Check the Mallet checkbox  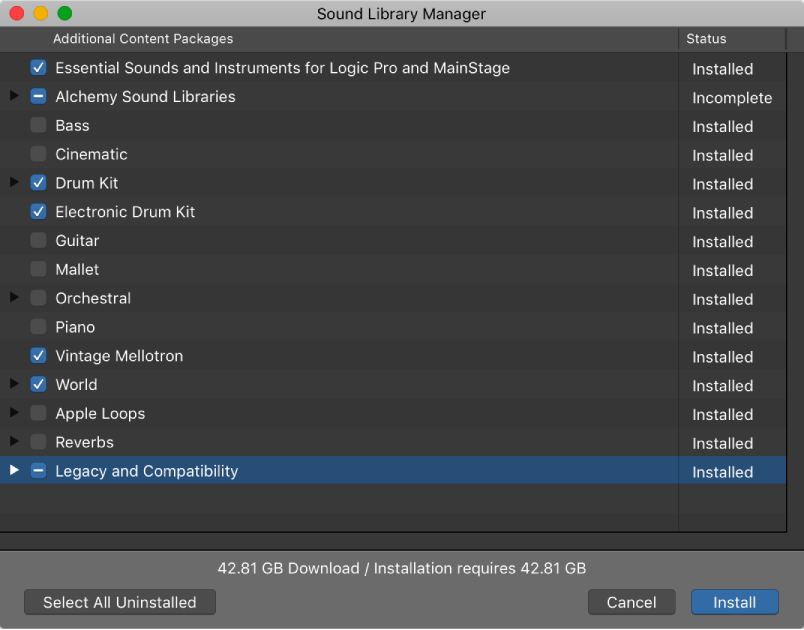37,270
